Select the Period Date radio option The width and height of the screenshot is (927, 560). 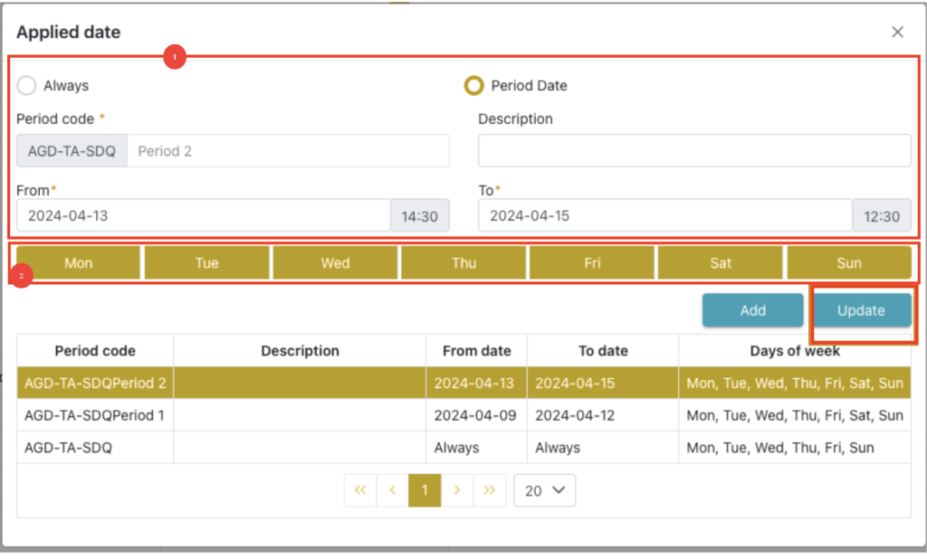473,86
